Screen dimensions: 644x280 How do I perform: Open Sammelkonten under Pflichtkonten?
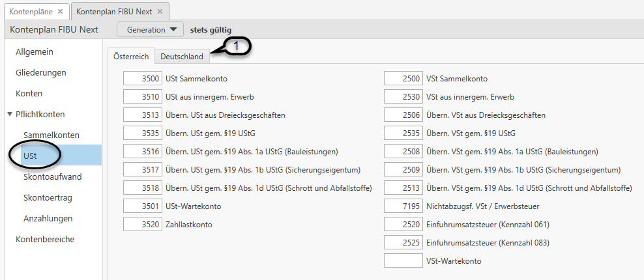pyautogui.click(x=51, y=135)
